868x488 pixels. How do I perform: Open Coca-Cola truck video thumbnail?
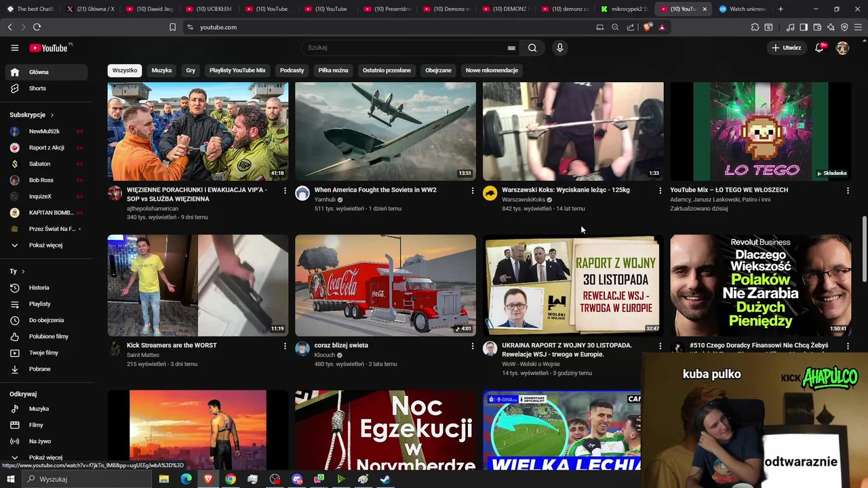(x=385, y=285)
